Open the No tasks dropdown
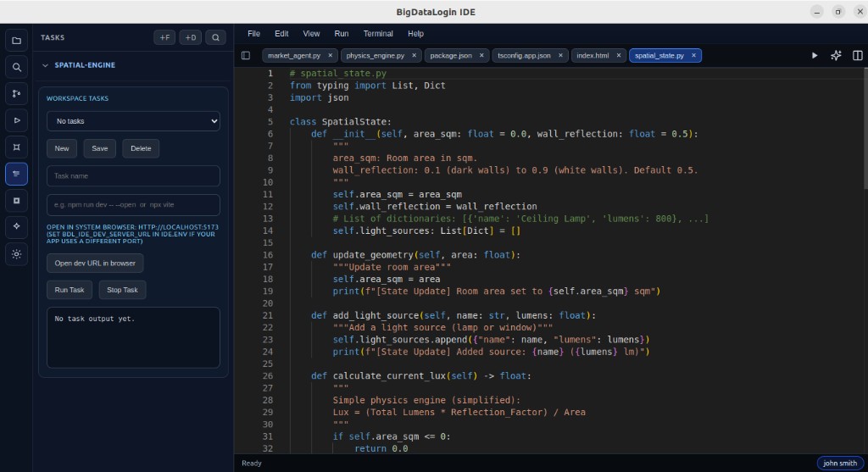Screen dimensions: 868x472 point(133,121)
